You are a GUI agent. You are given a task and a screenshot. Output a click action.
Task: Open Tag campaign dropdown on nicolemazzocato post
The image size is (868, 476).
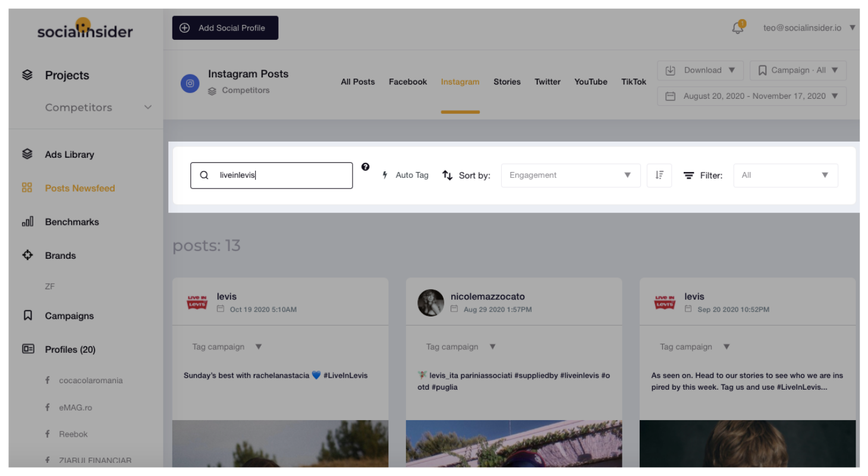pyautogui.click(x=461, y=347)
